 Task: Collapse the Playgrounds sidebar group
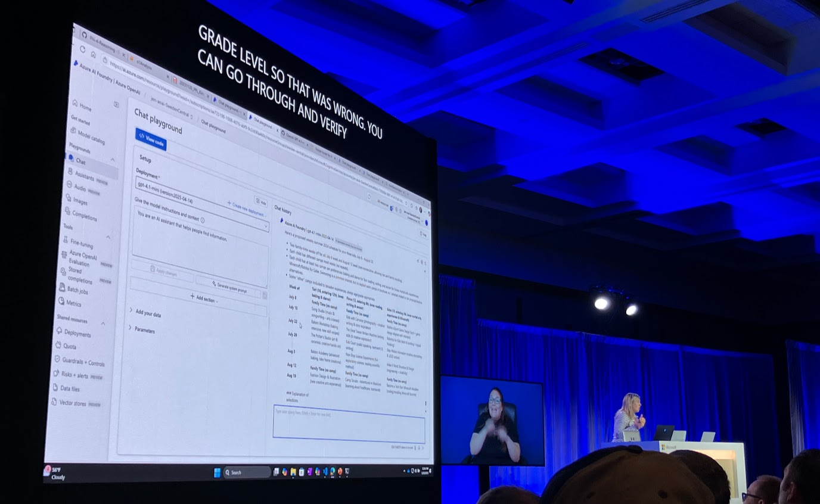pyautogui.click(x=113, y=160)
